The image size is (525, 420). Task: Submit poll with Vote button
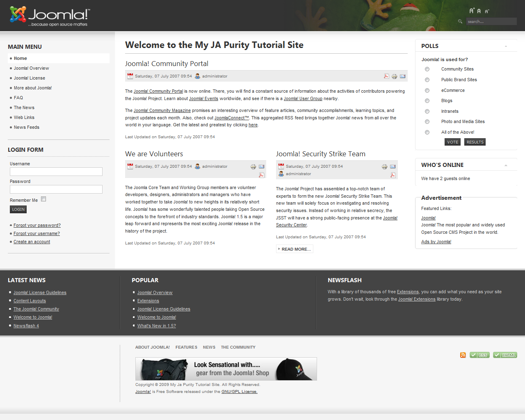pos(453,142)
